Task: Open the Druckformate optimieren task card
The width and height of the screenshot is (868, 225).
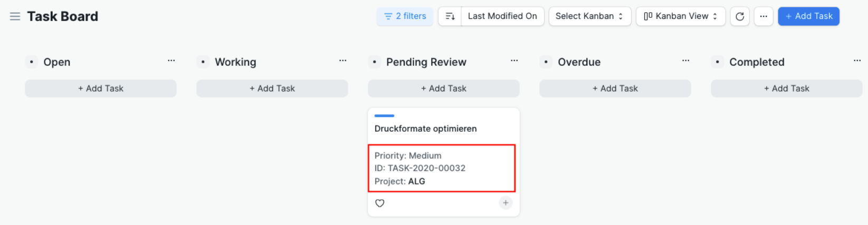Action: (x=425, y=129)
